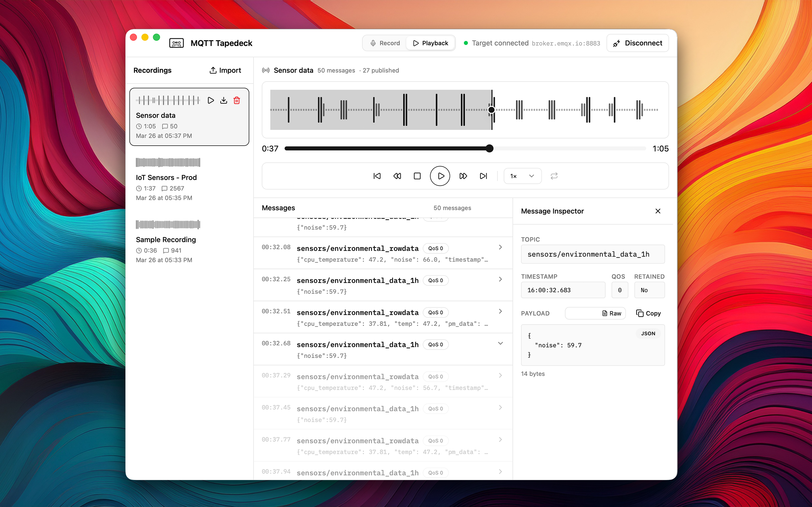The image size is (812, 507).
Task: Start playback with the Play button
Action: click(440, 176)
